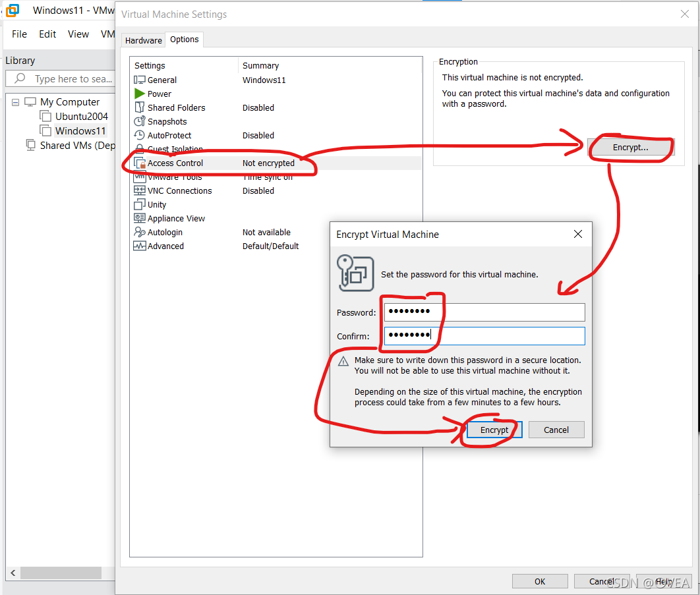Click the Shared Folders icon
The image size is (700, 595).
pyautogui.click(x=139, y=107)
